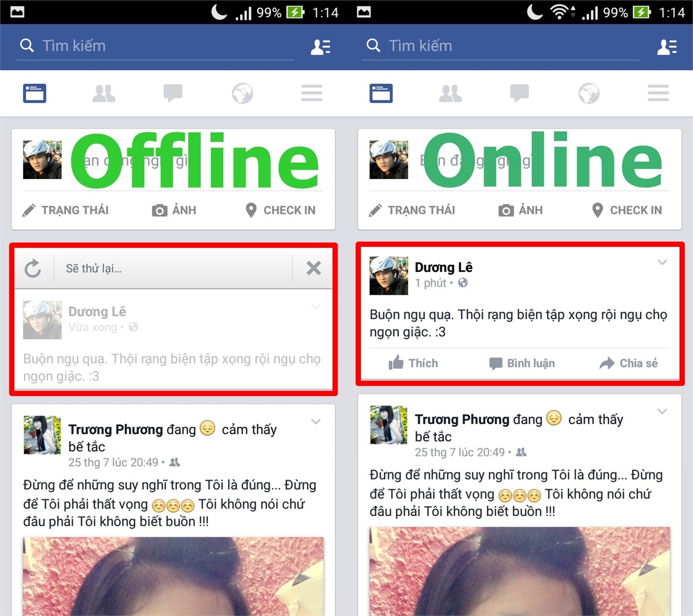Image resolution: width=693 pixels, height=616 pixels.
Task: Tap the friend requests icon beside search
Action: pyautogui.click(x=320, y=47)
